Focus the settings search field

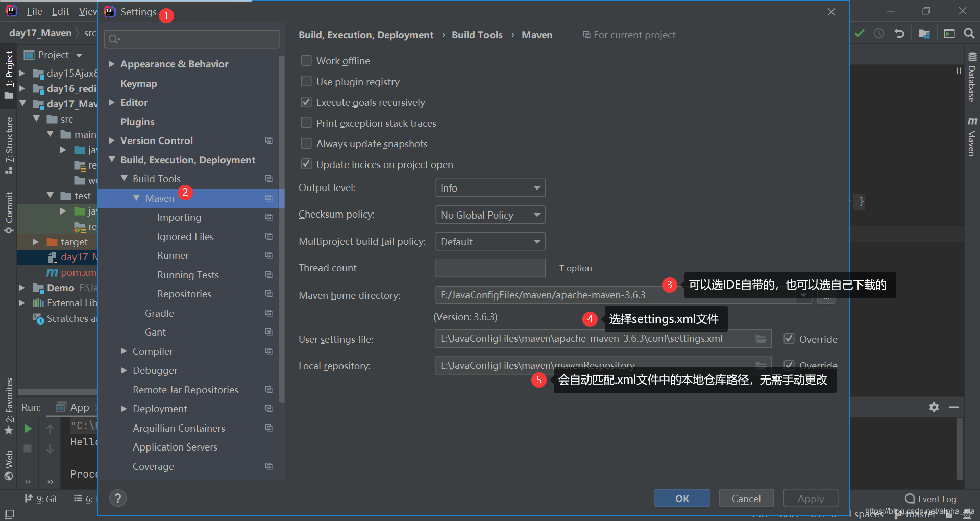(x=192, y=39)
